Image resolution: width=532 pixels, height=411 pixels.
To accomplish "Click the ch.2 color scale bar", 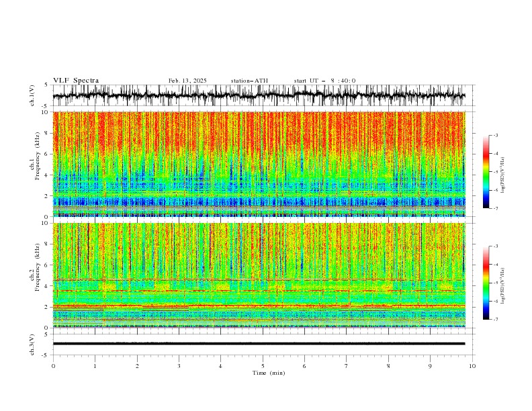I will (x=486, y=283).
